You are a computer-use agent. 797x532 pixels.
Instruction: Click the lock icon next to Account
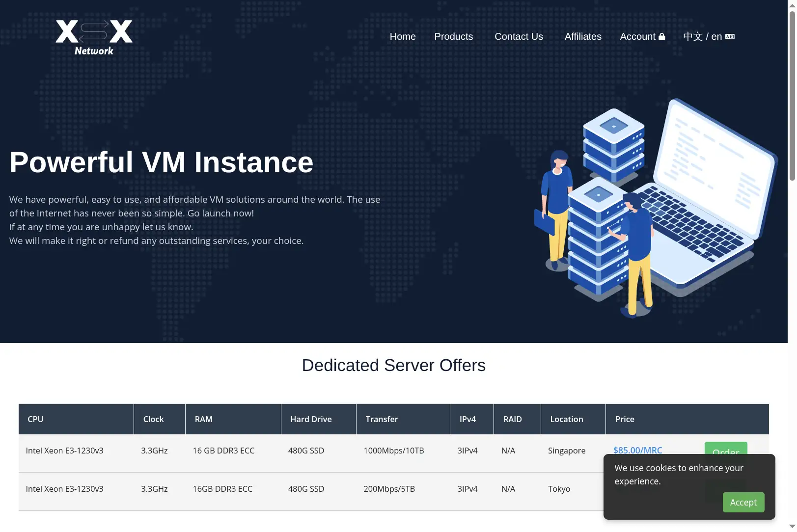point(661,36)
